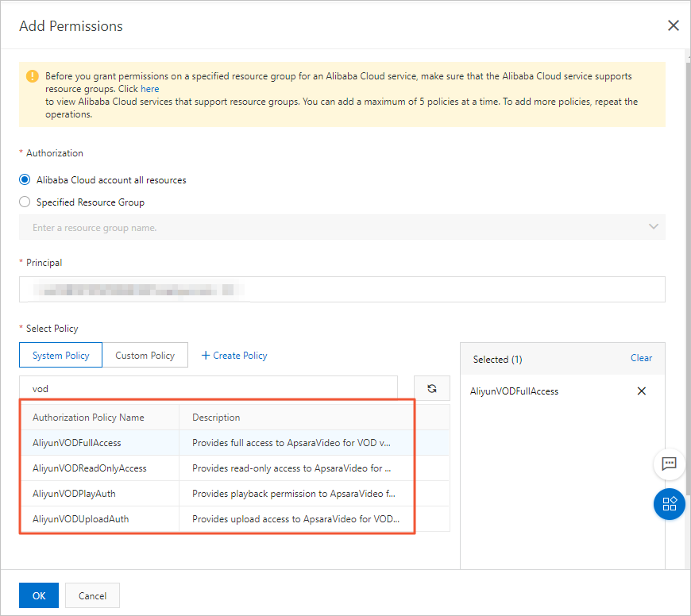Open the 'here' link in notice
The image size is (691, 616).
149,89
